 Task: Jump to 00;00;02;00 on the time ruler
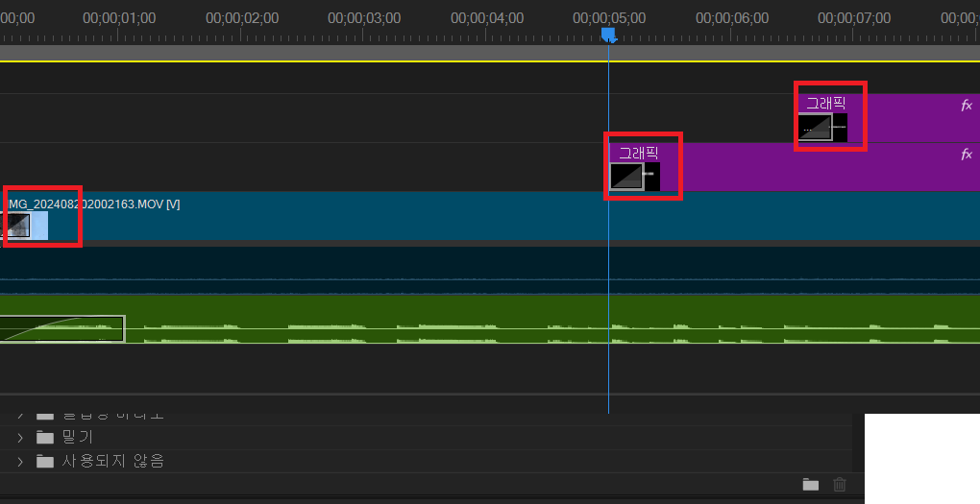click(x=242, y=18)
